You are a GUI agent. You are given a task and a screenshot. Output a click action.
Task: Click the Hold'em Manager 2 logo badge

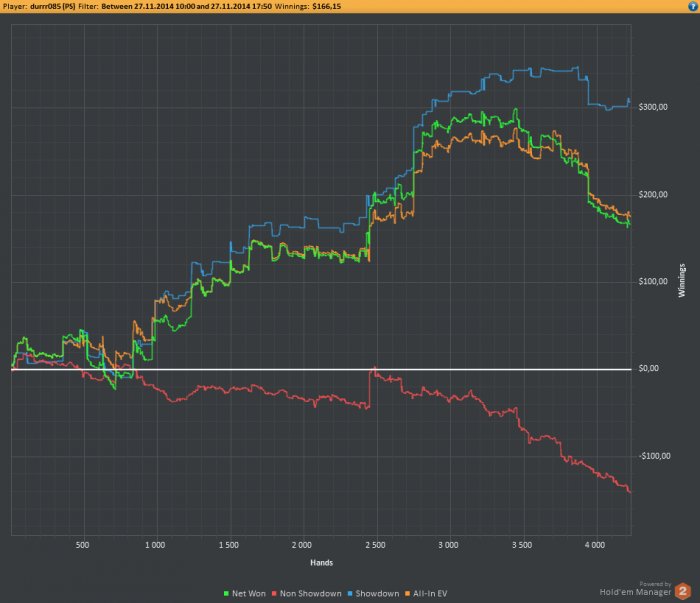coord(683,591)
